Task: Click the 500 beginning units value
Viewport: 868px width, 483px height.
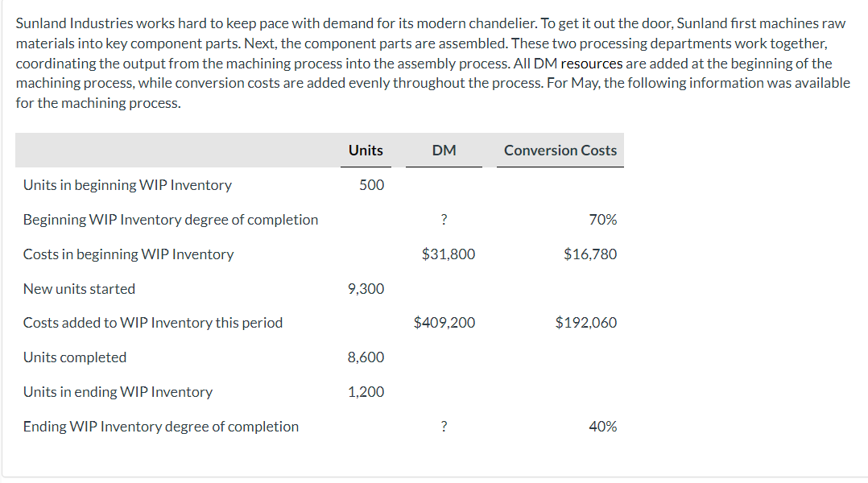Action: pos(371,185)
